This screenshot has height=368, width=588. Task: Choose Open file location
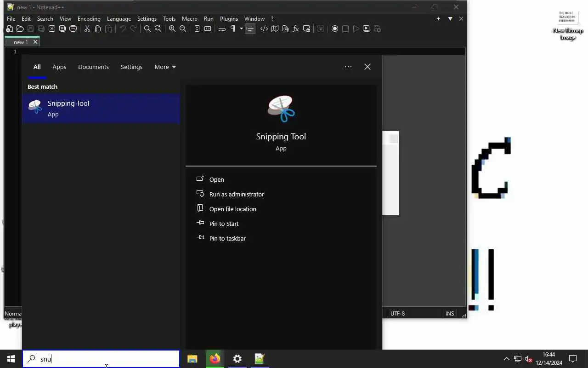coord(232,209)
